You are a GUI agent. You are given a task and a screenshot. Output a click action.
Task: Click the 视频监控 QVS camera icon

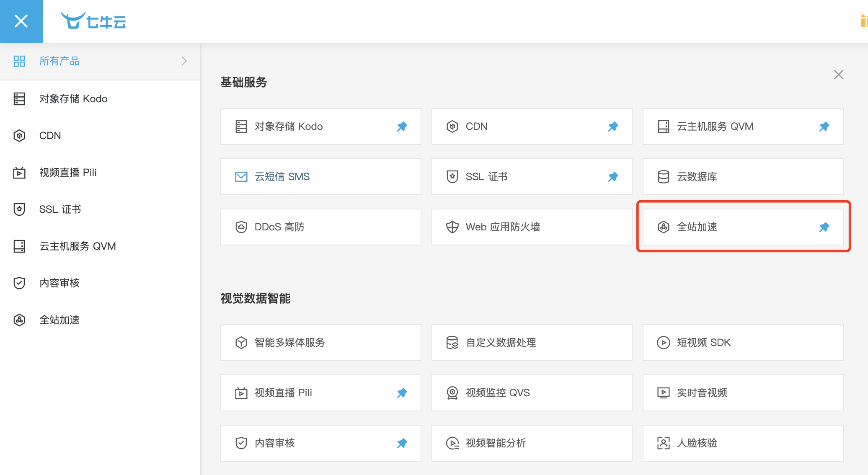click(x=452, y=393)
